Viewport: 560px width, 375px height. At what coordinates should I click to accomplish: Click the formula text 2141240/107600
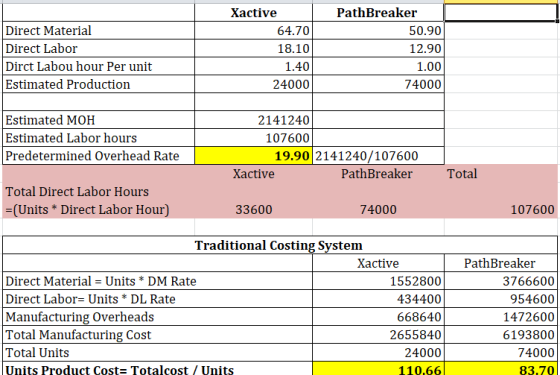[x=366, y=156]
